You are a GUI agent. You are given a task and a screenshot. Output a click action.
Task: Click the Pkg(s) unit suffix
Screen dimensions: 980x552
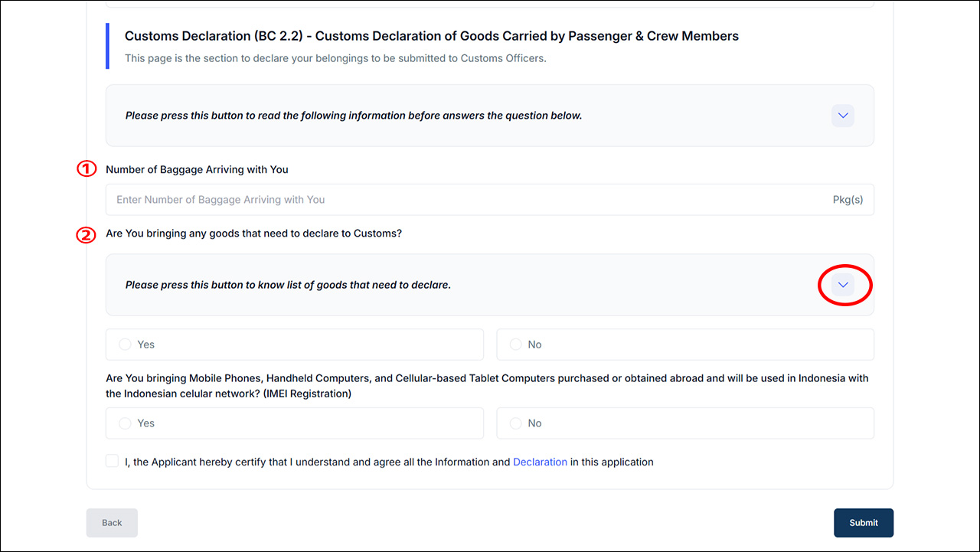pyautogui.click(x=848, y=200)
